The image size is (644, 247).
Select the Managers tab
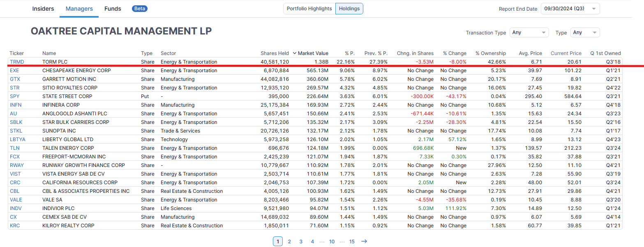tap(79, 9)
